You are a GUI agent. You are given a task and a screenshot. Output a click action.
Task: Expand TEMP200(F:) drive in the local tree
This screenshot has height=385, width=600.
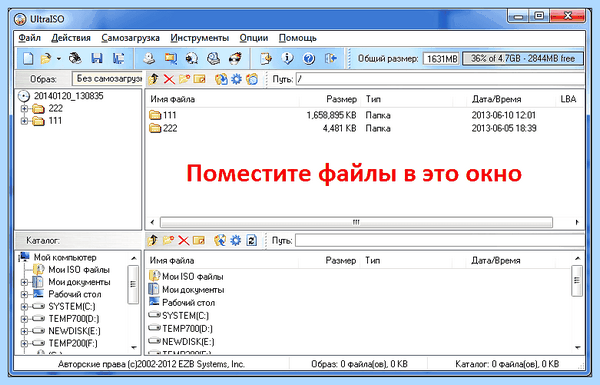click(x=24, y=344)
